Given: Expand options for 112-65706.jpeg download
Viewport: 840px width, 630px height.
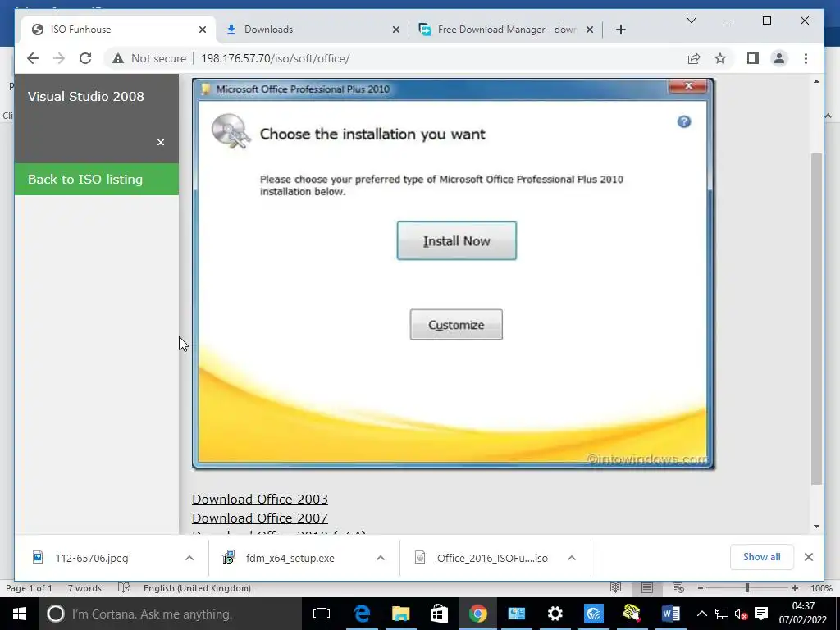Looking at the screenshot, I should click(189, 558).
